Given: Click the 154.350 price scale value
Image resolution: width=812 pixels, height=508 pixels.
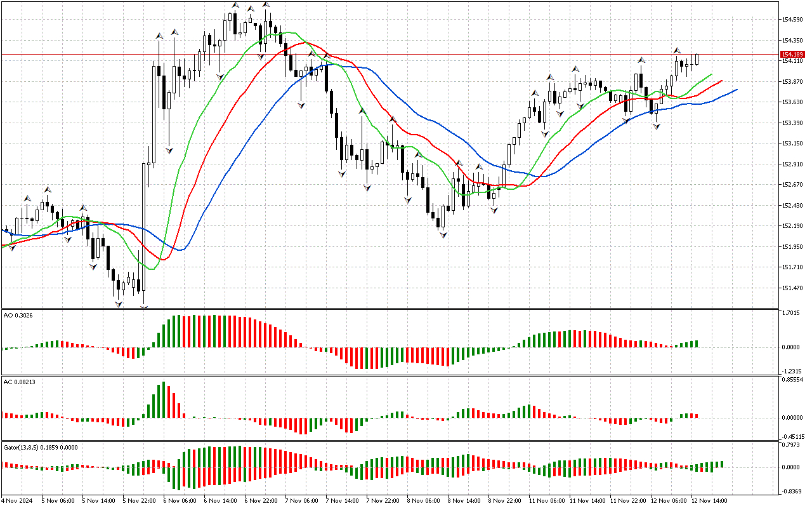Looking at the screenshot, I should [794, 41].
